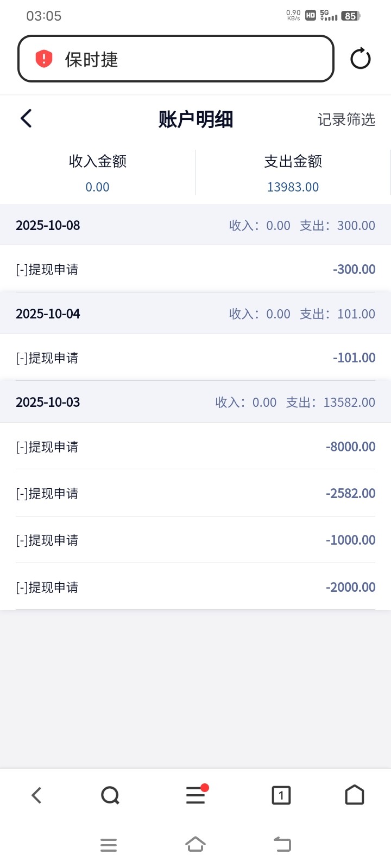
Task: Open browser search magnifier icon
Action: tap(110, 795)
